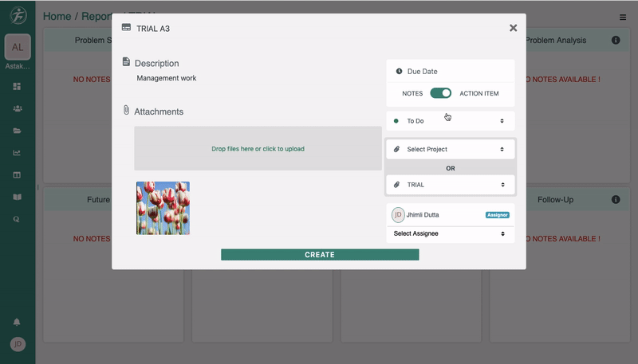Click the clock icon beside Due Date
The width and height of the screenshot is (638, 364).
[400, 71]
